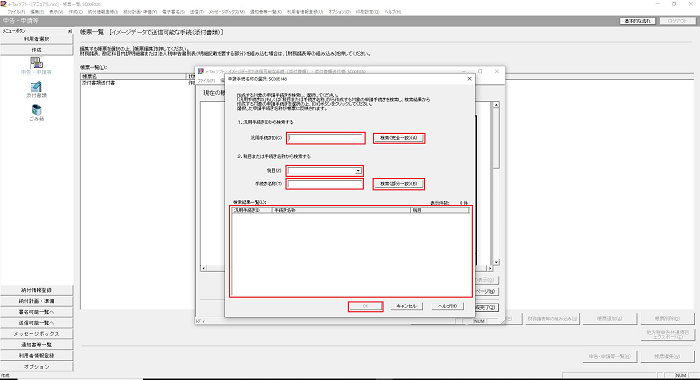Click the 帳票追加 button in main window
700x380 pixels.
pyautogui.click(x=610, y=319)
